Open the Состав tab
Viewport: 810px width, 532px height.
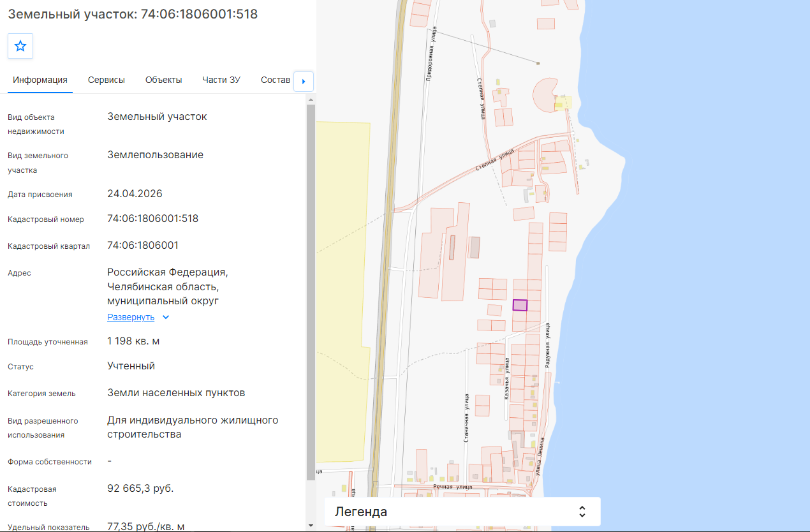(276, 80)
